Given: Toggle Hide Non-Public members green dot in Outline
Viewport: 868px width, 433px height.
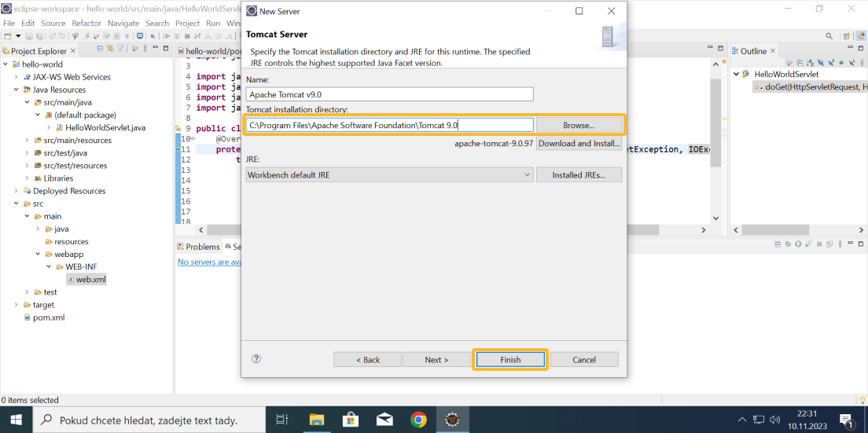Looking at the screenshot, I should tap(841, 63).
